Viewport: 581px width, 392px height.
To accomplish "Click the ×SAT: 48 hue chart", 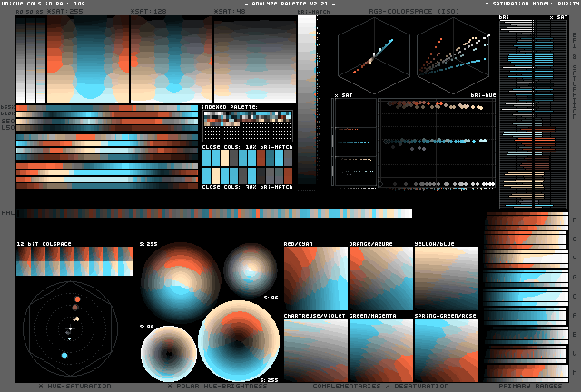I will [255, 59].
